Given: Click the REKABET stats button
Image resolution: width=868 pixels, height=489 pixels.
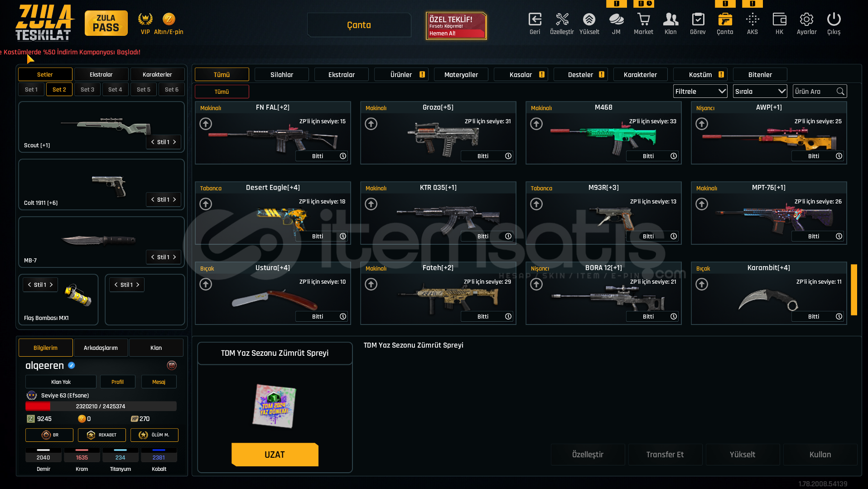Looking at the screenshot, I should pos(102,435).
